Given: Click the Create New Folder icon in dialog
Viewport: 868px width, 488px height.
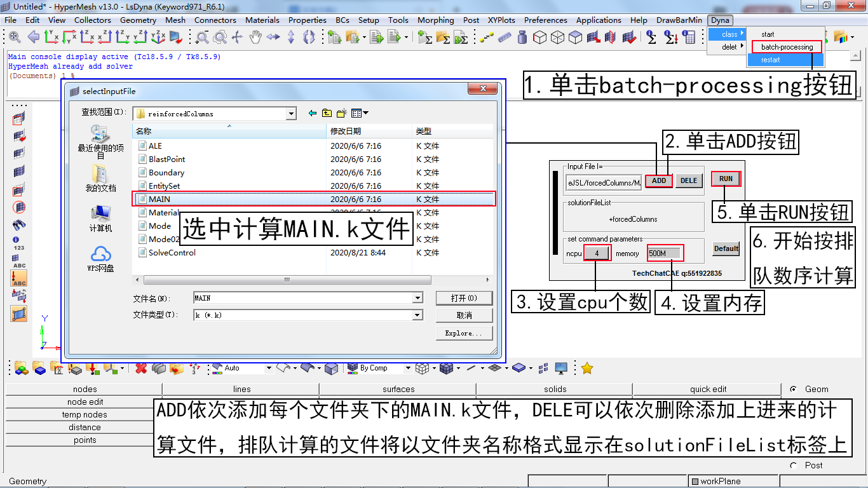Looking at the screenshot, I should point(341,112).
